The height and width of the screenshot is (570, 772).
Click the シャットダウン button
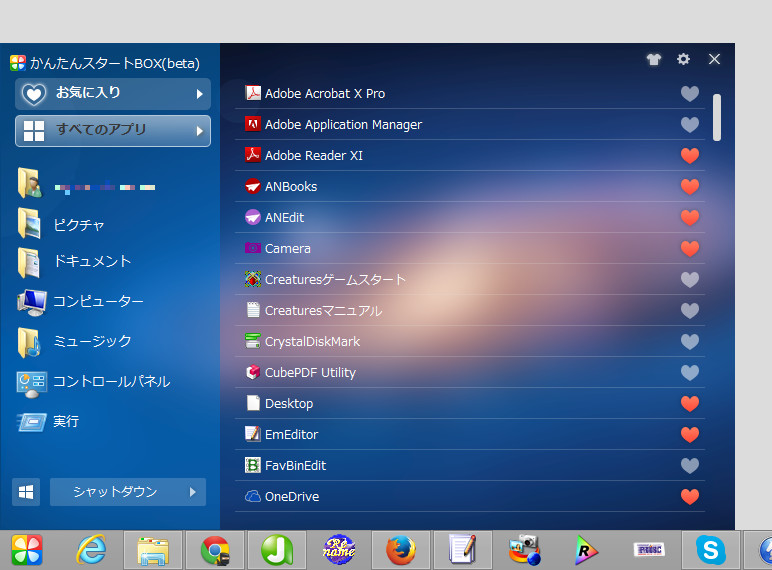(x=128, y=492)
